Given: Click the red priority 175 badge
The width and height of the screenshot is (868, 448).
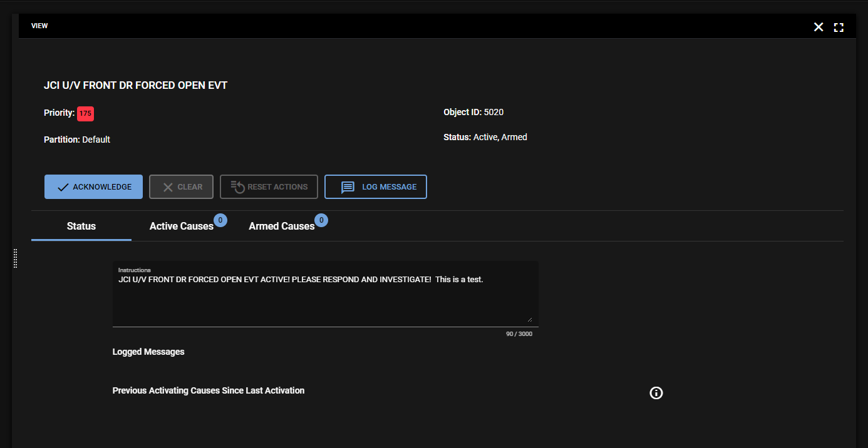Looking at the screenshot, I should pyautogui.click(x=85, y=114).
